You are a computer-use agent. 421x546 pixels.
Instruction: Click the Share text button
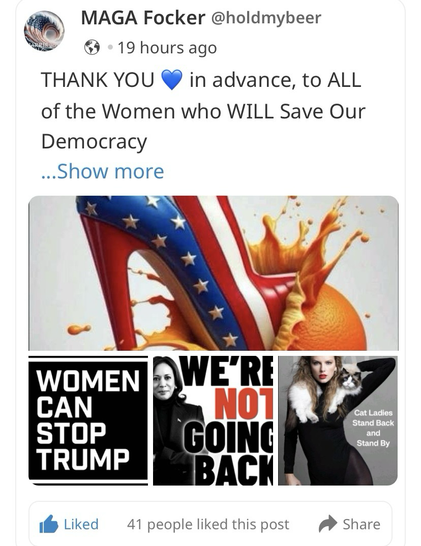pos(361,524)
